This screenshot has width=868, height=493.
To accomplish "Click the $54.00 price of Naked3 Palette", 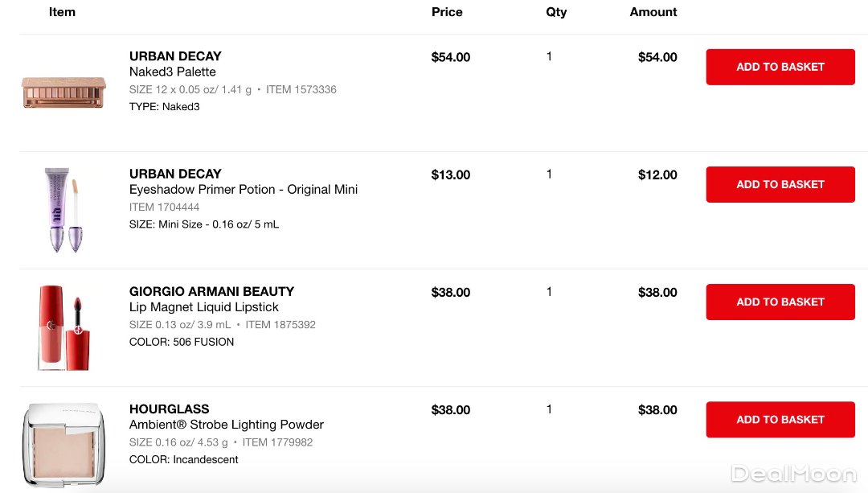I will point(450,57).
